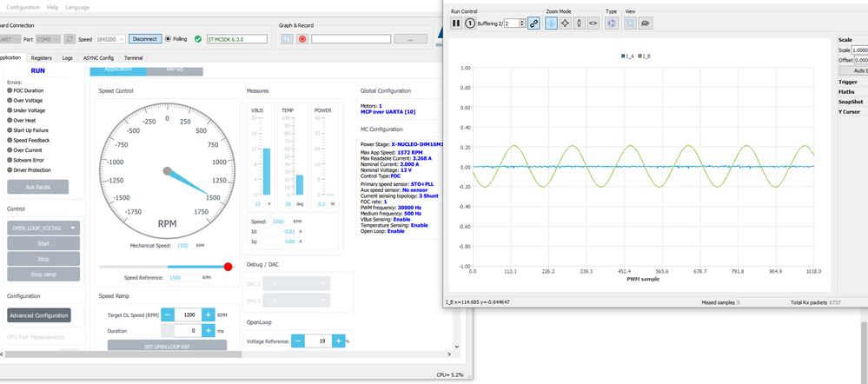Click the ST MCSDK 6.3.0 version field

click(237, 39)
